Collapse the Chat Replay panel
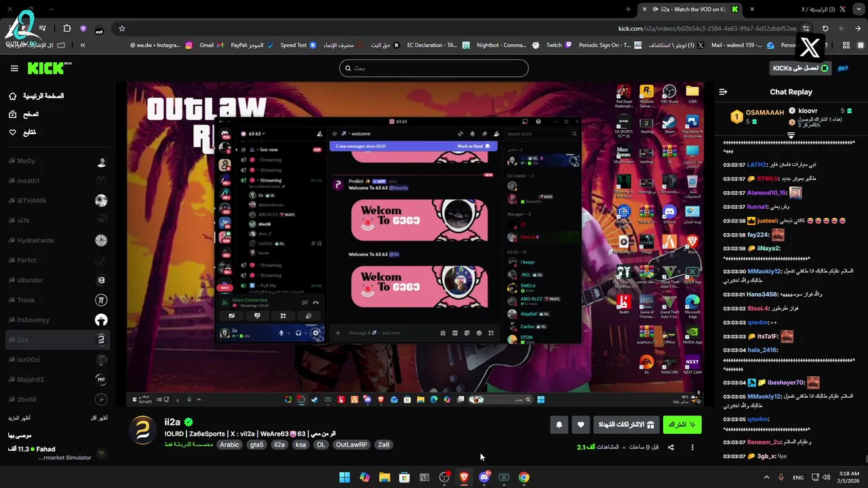Image resolution: width=868 pixels, height=488 pixels. 723,91
